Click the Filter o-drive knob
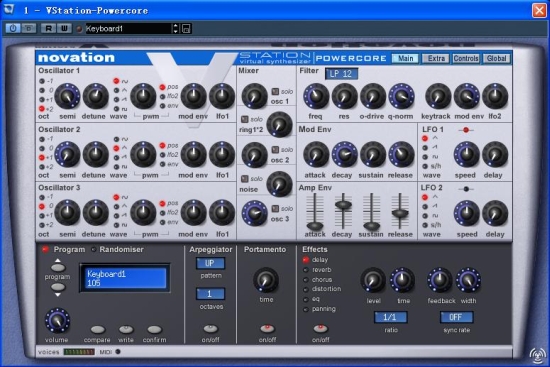The image size is (550, 367). coord(373,96)
